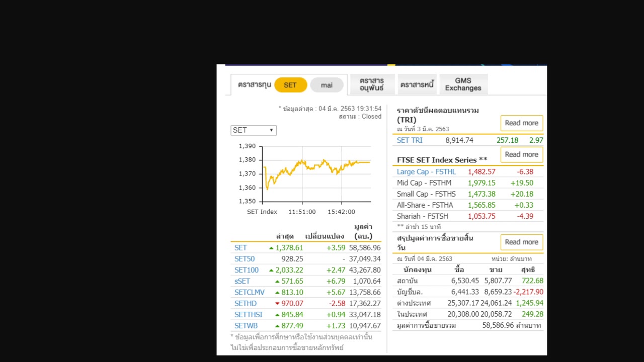
Task: Click red down arrow beside SETHD 970.07
Action: (x=277, y=303)
